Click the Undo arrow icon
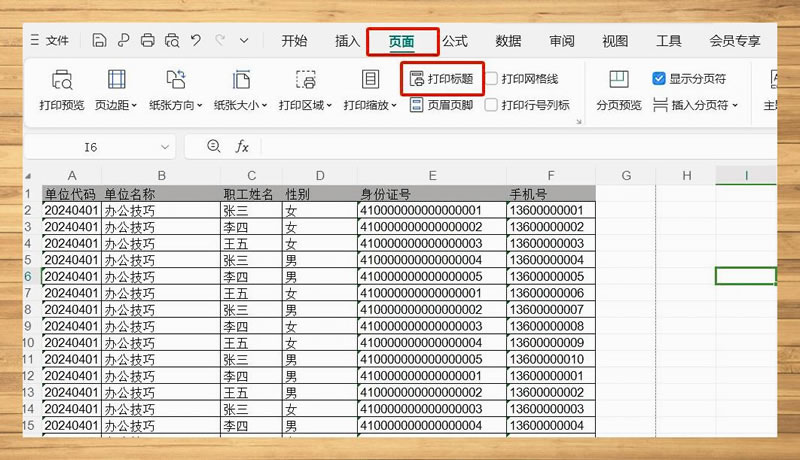The image size is (800, 460). [196, 40]
